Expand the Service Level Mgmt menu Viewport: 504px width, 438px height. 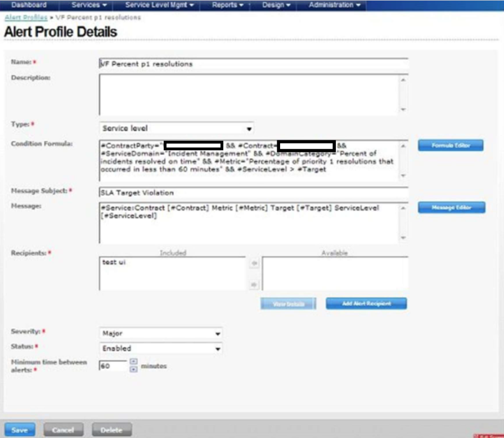point(159,5)
